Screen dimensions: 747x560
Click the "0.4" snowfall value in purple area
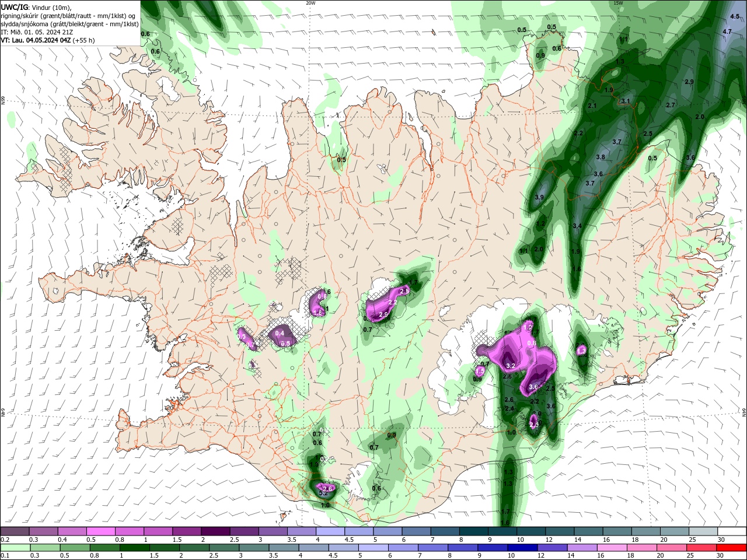point(280,333)
